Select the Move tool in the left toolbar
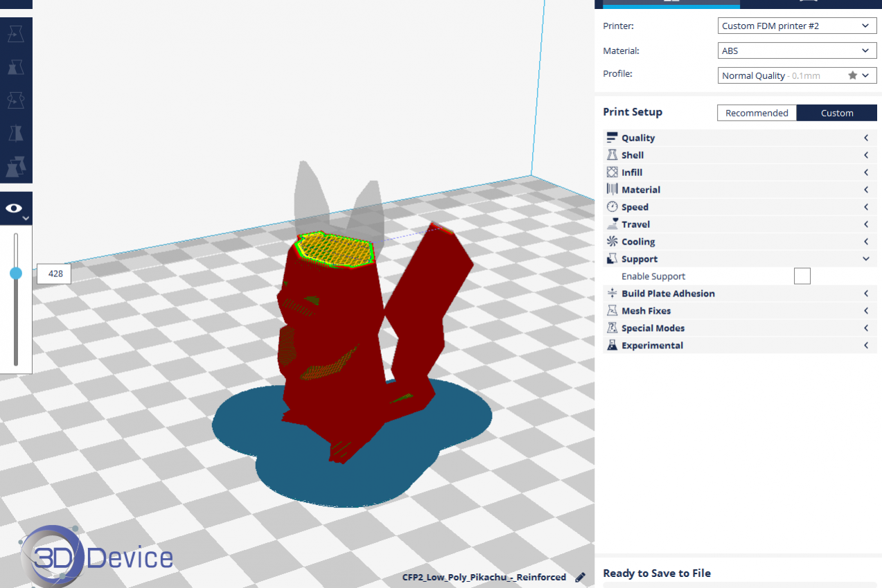882x588 pixels. pyautogui.click(x=16, y=33)
